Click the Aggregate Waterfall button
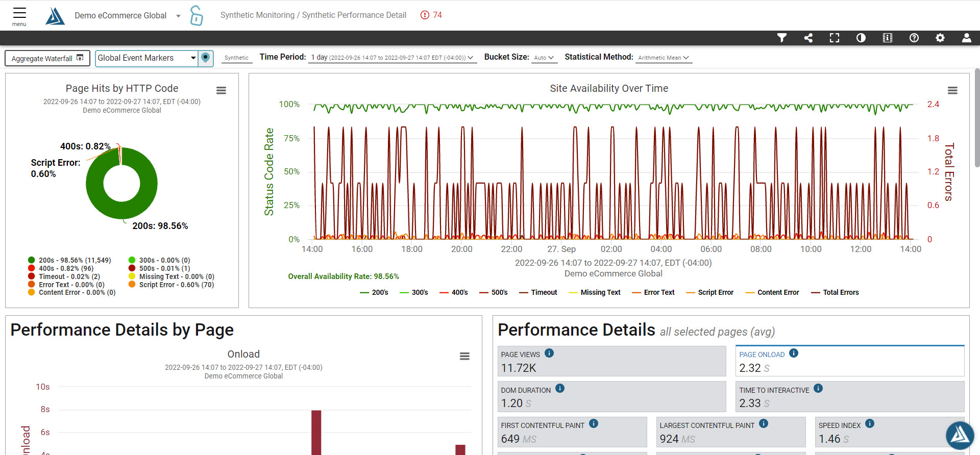The width and height of the screenshot is (980, 455). [47, 58]
